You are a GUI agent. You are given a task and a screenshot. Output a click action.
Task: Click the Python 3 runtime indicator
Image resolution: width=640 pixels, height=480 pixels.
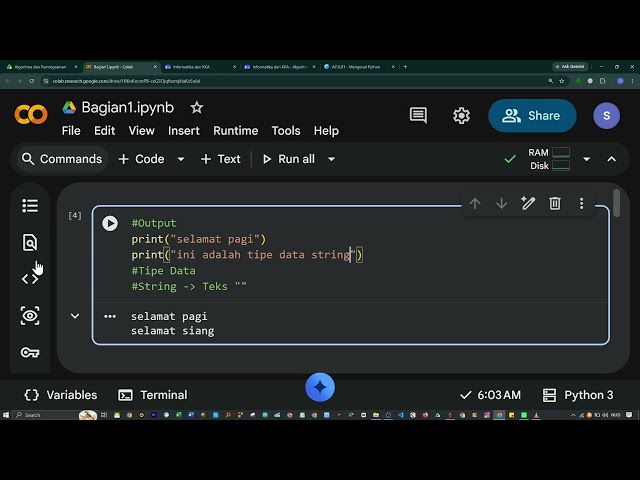578,395
